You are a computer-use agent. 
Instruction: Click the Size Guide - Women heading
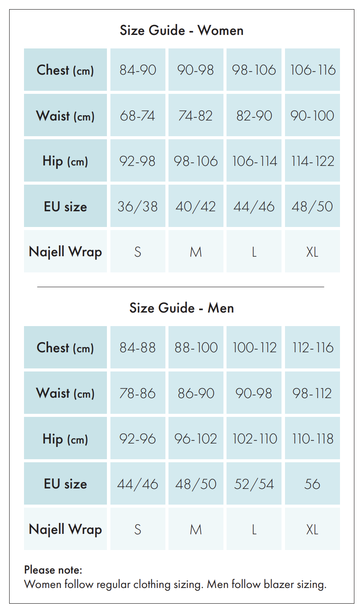click(x=182, y=31)
